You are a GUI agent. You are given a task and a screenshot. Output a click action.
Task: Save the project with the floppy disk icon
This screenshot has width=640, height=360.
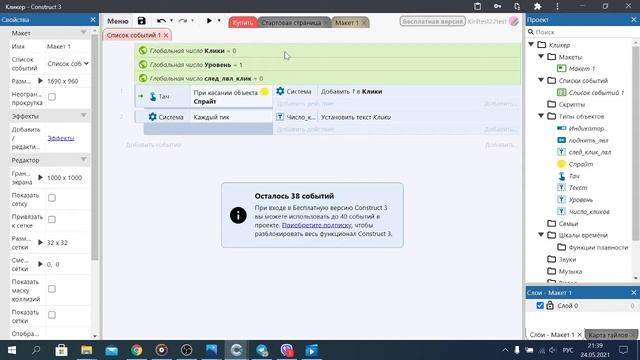(141, 21)
